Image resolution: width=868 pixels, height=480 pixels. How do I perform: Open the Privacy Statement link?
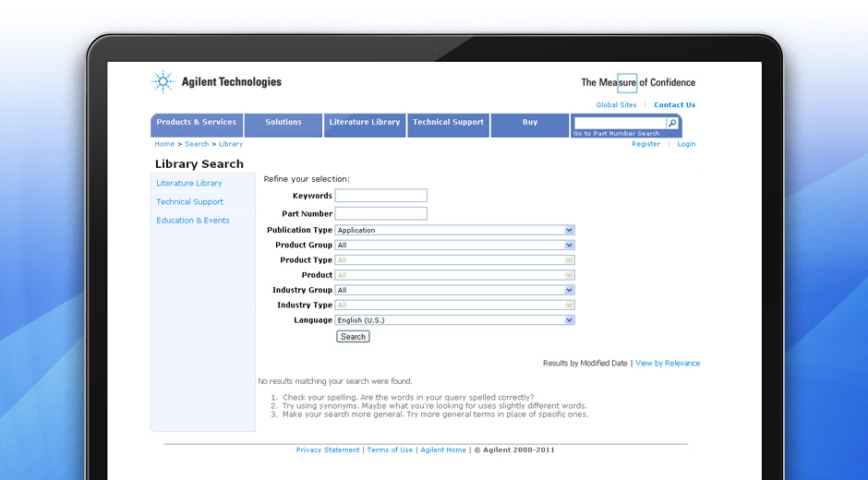[x=328, y=450]
